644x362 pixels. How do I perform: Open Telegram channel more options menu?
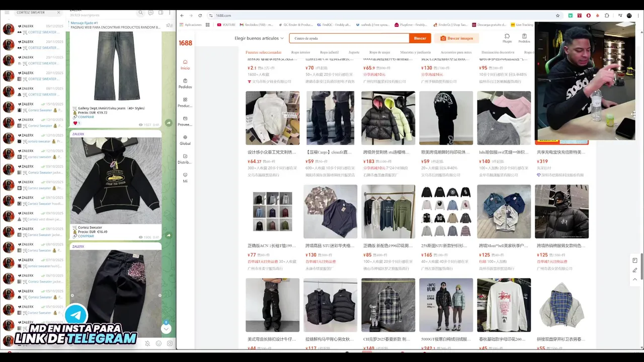point(170,12)
